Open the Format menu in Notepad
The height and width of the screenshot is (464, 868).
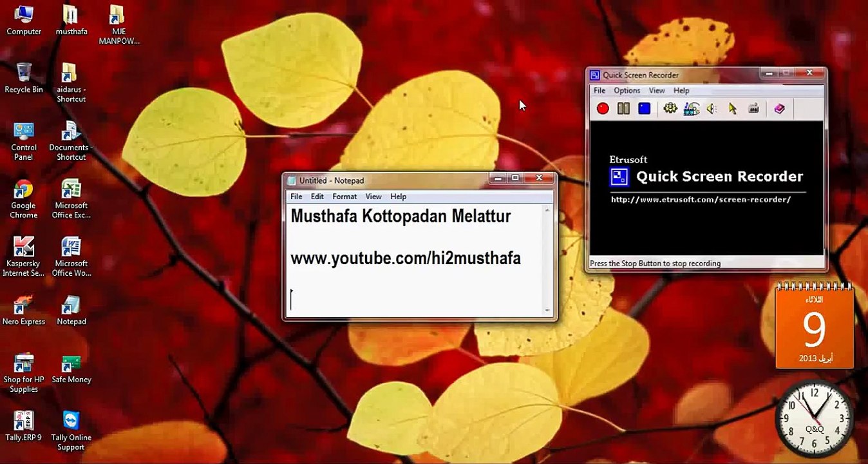coord(344,197)
